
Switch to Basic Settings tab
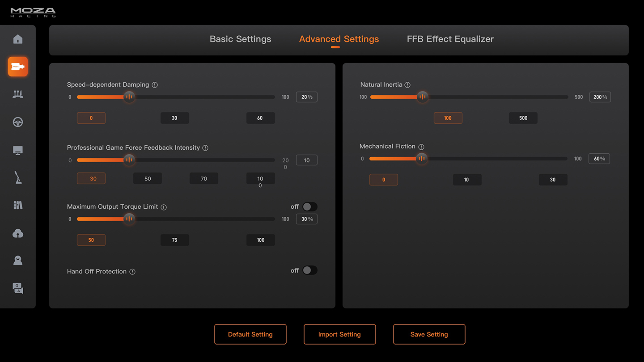(x=240, y=39)
